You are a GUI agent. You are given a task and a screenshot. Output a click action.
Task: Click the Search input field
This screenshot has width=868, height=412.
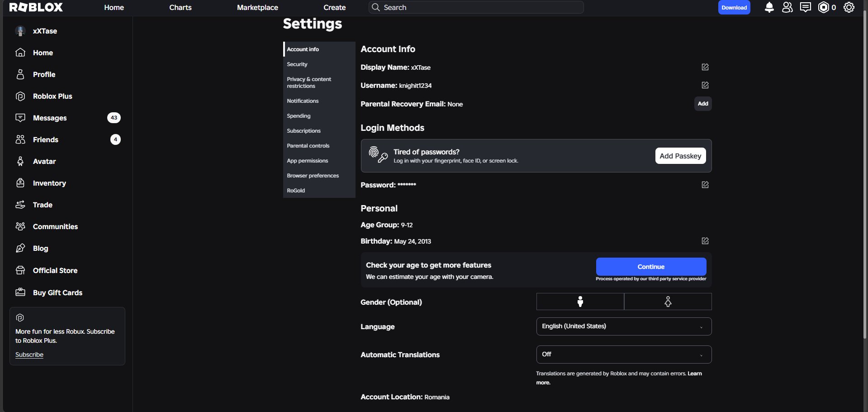476,7
